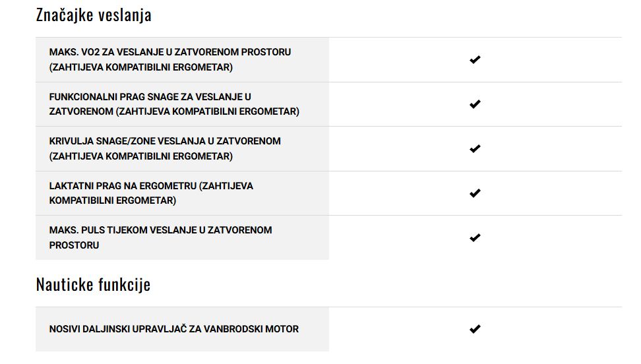Click '(Zahtijeva kompatibilni ergometar)' in Krivulja snage row
The image size is (641, 364).
click(141, 156)
